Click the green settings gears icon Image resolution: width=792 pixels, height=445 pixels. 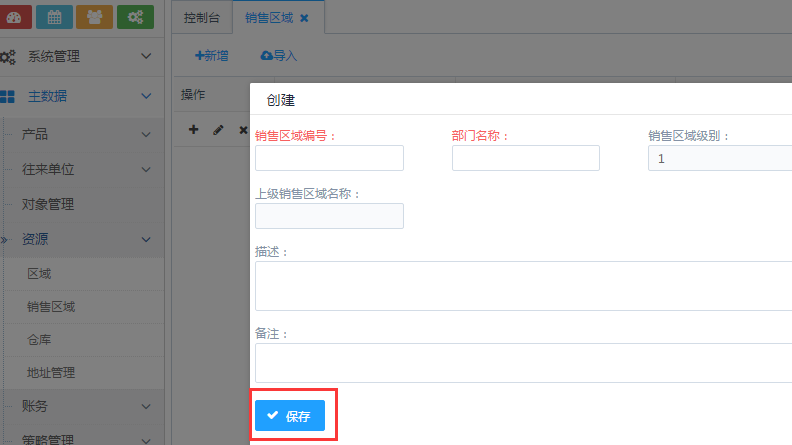135,16
